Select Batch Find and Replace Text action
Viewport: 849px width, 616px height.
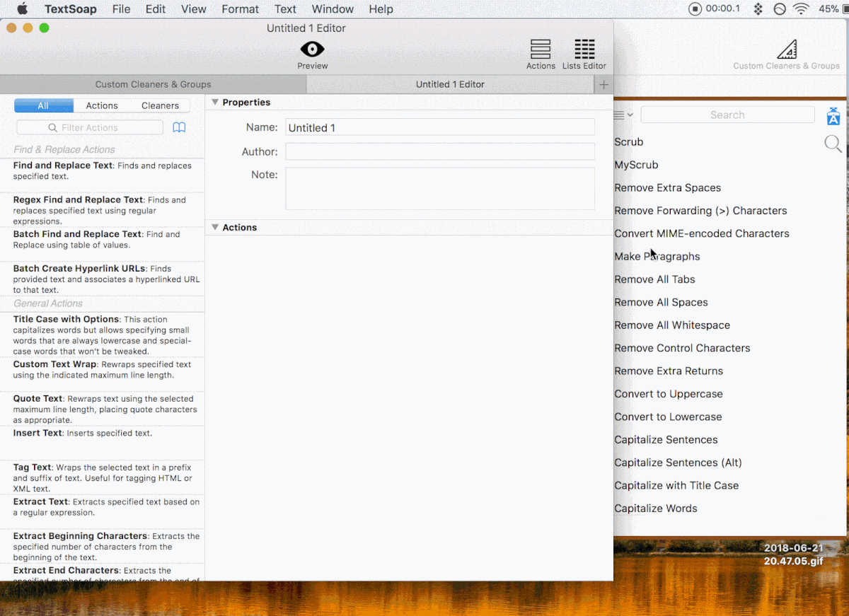tap(102, 244)
